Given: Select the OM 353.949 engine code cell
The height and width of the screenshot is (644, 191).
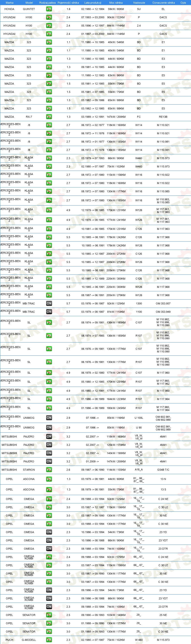Looking at the screenshot, I should [163, 312].
